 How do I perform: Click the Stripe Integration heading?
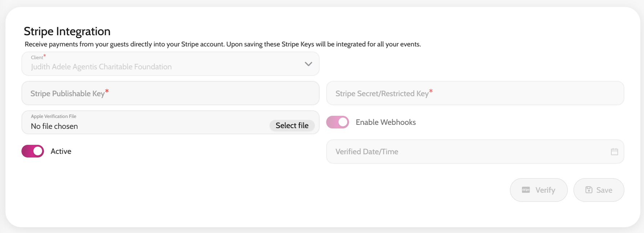pos(67,32)
